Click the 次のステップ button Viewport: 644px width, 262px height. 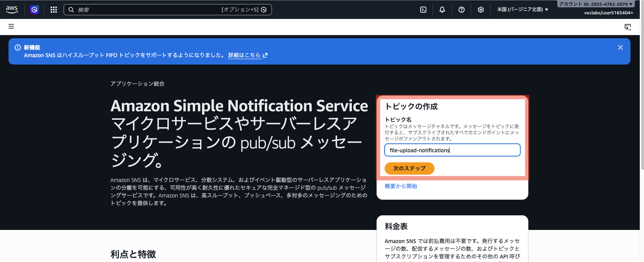(409, 168)
